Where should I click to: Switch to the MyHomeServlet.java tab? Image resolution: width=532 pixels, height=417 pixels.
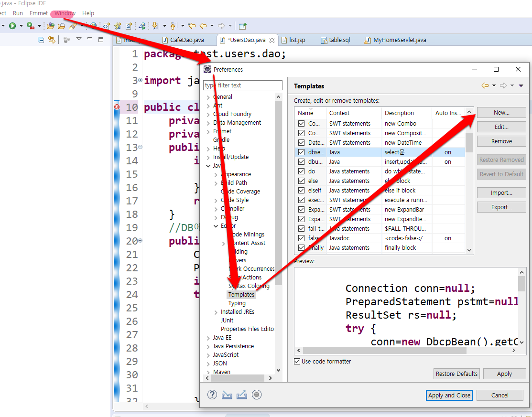pyautogui.click(x=395, y=40)
